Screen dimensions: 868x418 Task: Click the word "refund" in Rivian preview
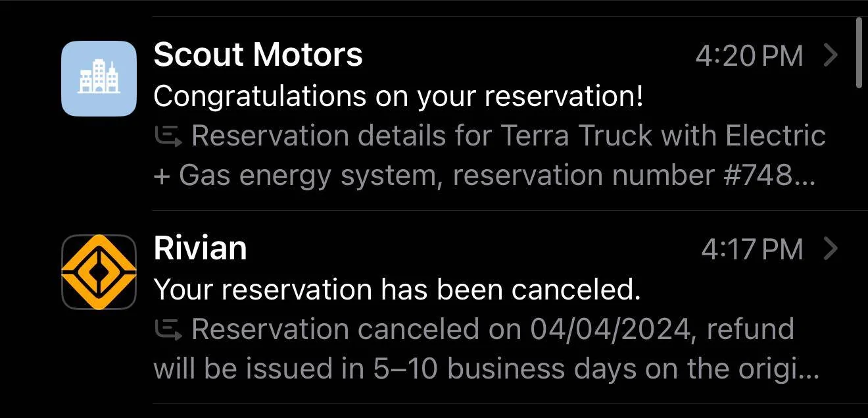pyautogui.click(x=750, y=330)
